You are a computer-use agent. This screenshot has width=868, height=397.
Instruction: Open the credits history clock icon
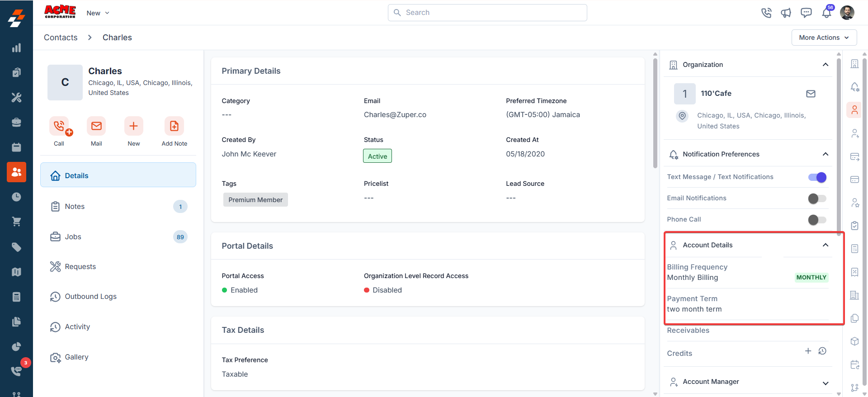[x=822, y=351]
